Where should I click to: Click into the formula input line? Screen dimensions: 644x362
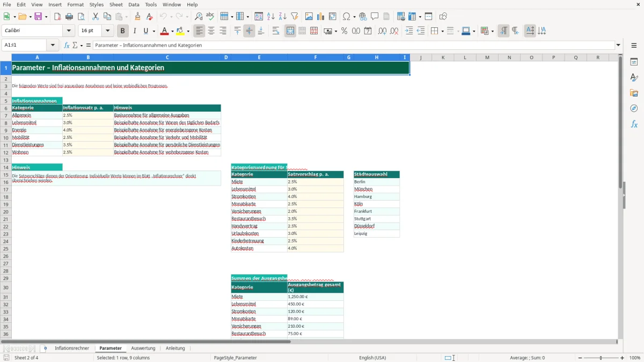click(x=354, y=45)
